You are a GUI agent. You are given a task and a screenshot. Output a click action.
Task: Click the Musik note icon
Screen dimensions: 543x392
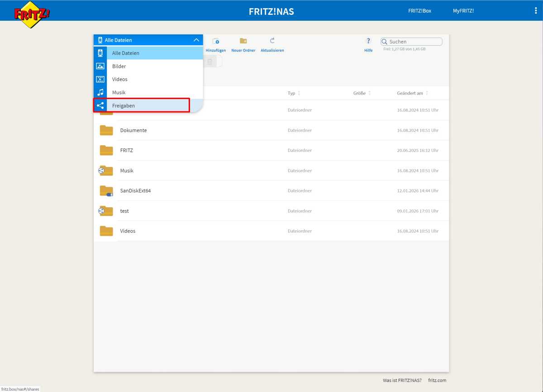[x=100, y=92]
